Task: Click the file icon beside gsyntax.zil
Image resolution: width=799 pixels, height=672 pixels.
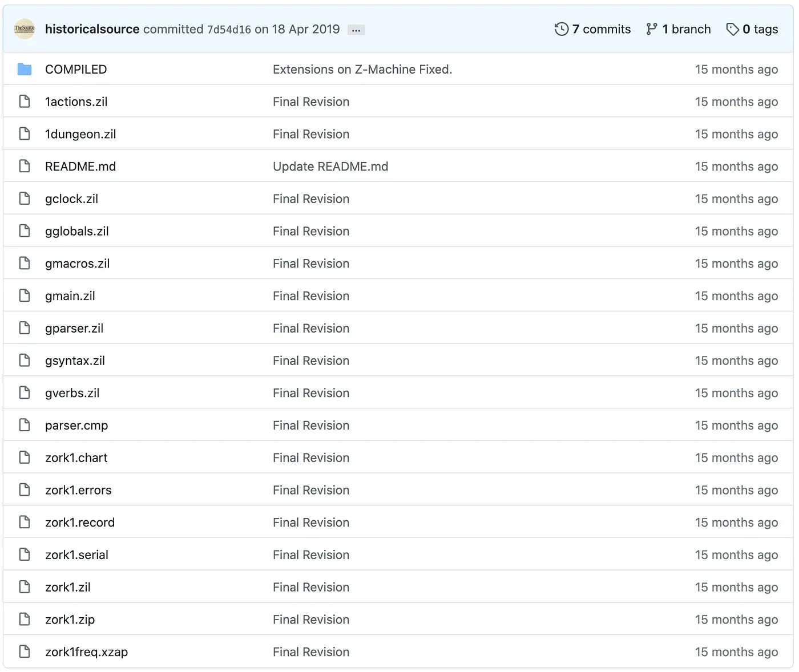Action: 25,360
